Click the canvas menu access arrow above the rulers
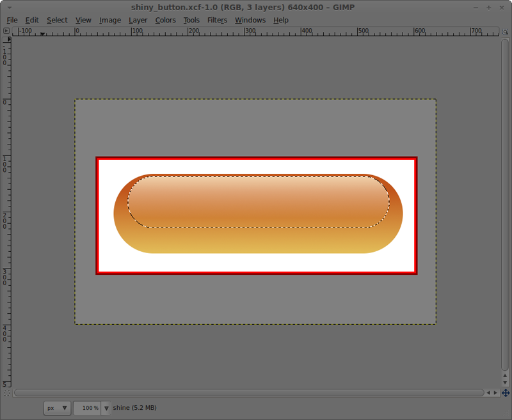Viewport: 512px width, 420px height. (x=8, y=30)
